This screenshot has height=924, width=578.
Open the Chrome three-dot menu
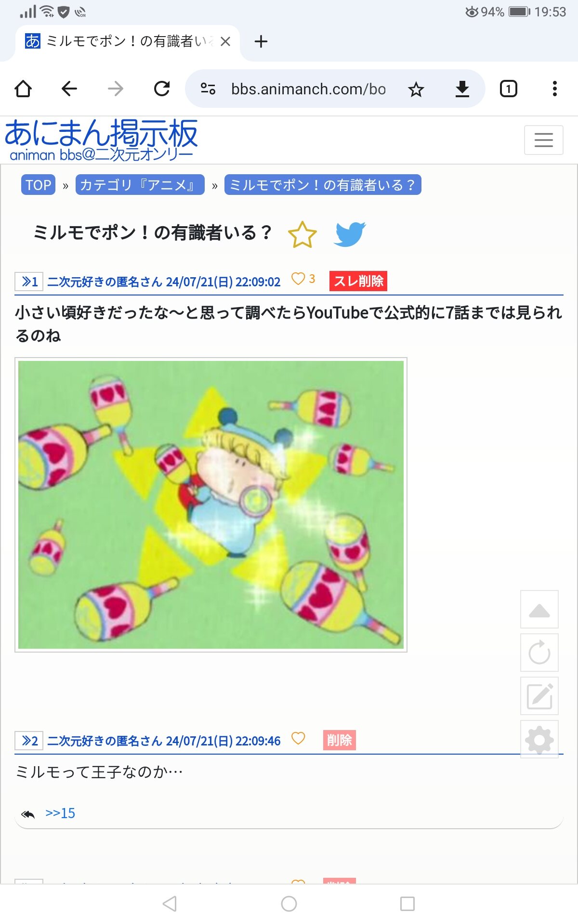[555, 89]
